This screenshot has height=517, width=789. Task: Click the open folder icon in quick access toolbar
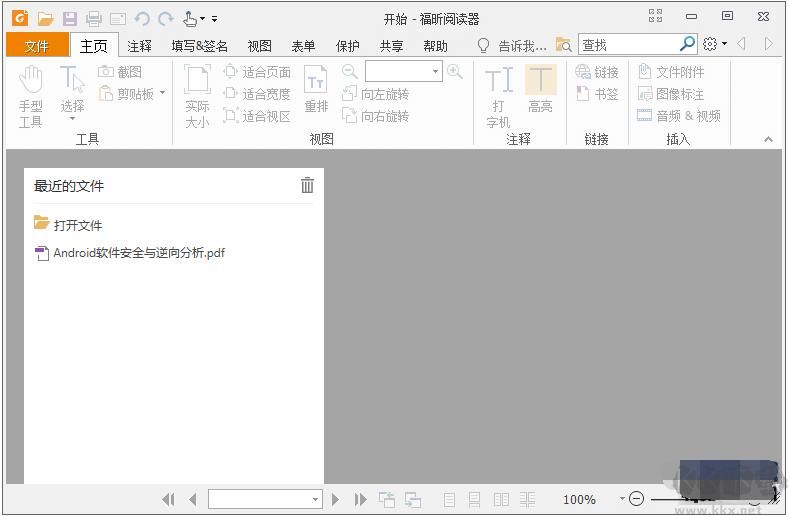coord(45,19)
